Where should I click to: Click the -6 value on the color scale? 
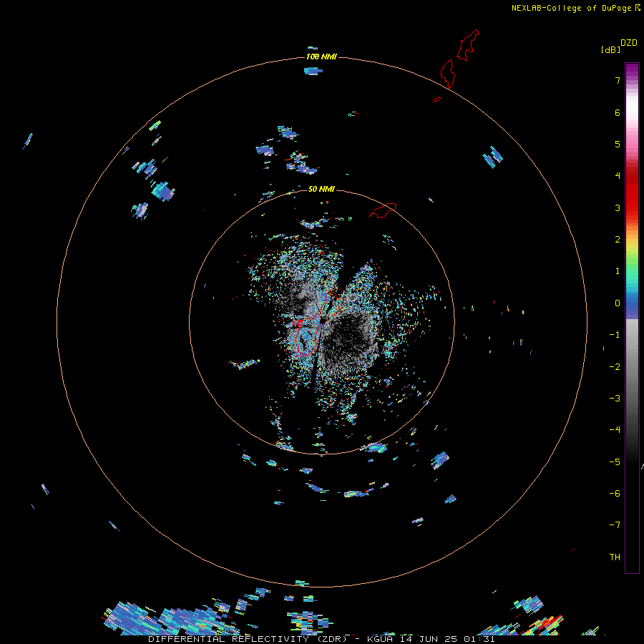[615, 494]
